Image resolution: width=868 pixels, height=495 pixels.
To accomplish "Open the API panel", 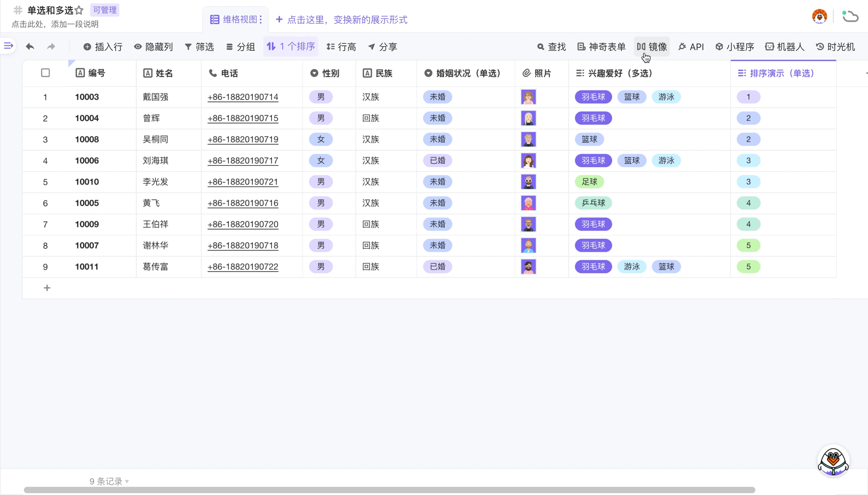I will tap(691, 47).
